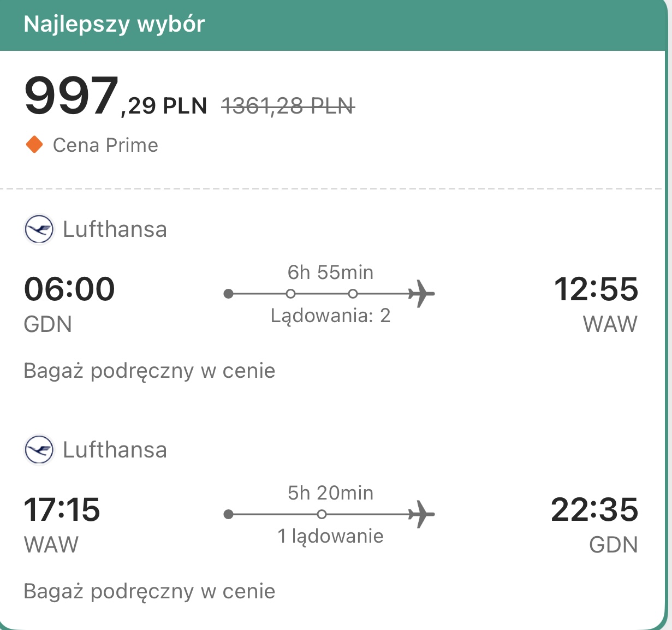672x630 pixels.
Task: Click return Bagaż podręczny w cenie text
Action: (150, 592)
